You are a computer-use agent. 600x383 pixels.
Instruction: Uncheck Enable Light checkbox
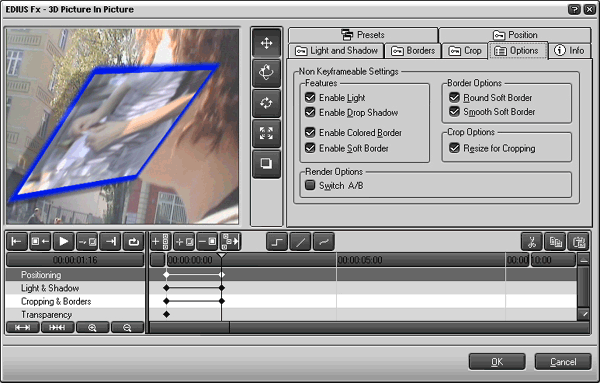point(310,97)
